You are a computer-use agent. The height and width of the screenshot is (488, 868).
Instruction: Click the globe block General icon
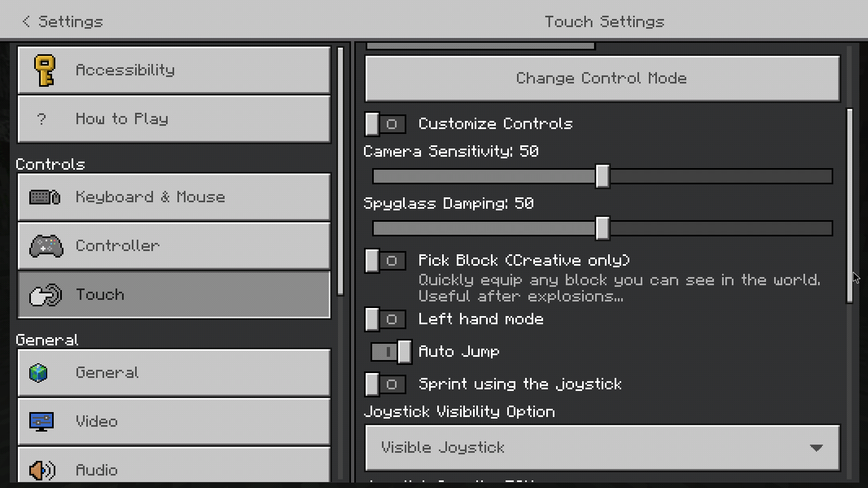click(39, 373)
